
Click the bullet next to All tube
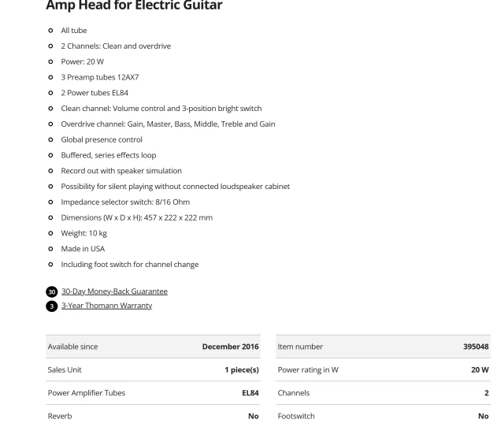pyautogui.click(x=50, y=31)
